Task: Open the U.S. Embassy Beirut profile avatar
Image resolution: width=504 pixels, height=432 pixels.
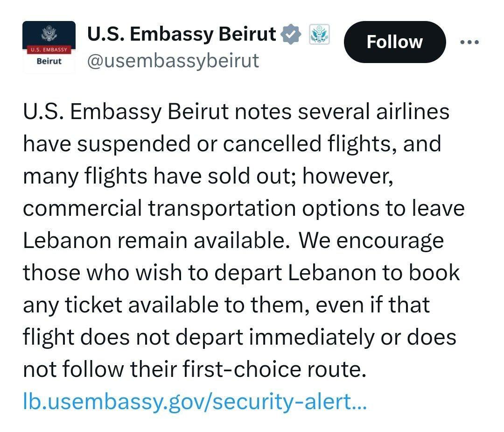Action: point(49,47)
